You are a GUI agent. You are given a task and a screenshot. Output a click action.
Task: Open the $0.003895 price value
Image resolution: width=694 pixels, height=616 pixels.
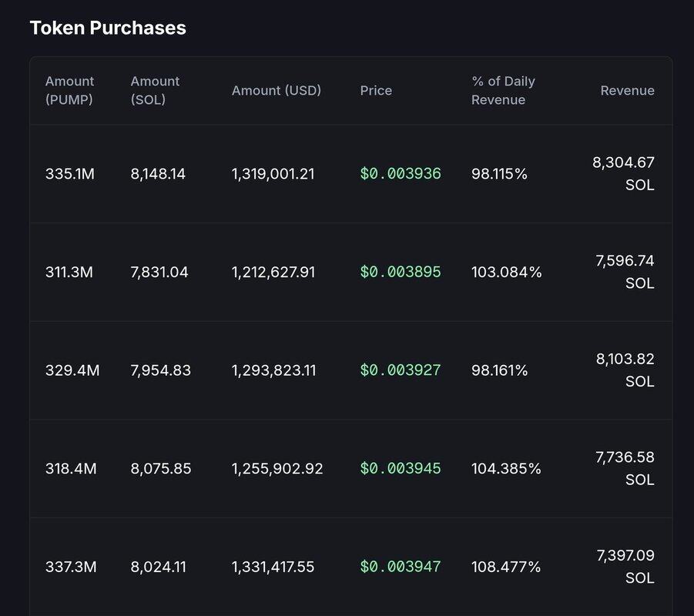(x=401, y=272)
